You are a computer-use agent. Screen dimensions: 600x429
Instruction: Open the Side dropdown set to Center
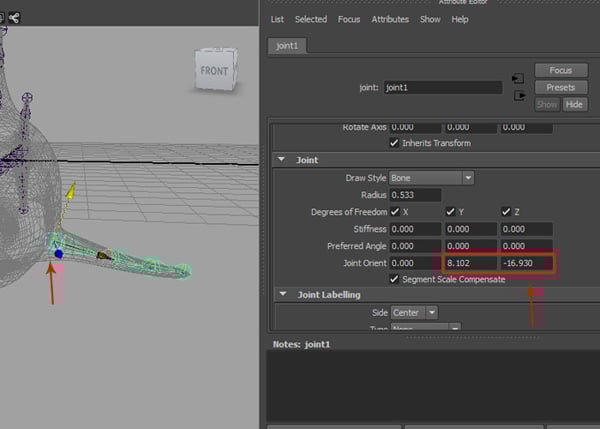point(414,313)
